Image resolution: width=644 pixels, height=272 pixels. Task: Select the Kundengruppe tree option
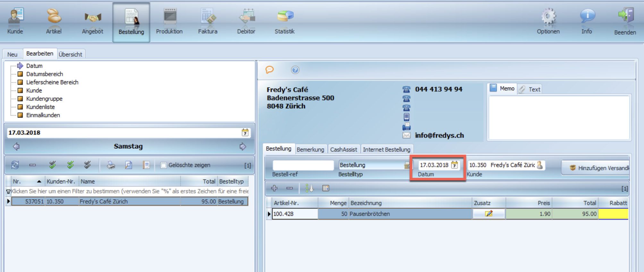click(x=44, y=99)
